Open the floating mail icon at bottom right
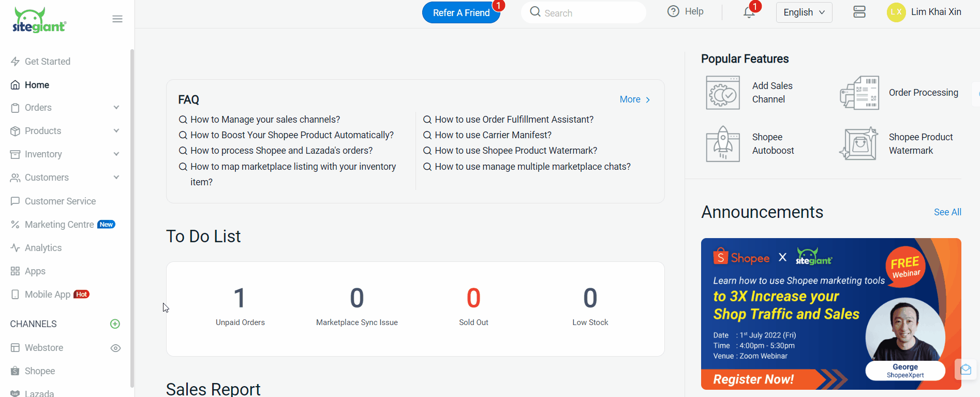 pos(966,370)
